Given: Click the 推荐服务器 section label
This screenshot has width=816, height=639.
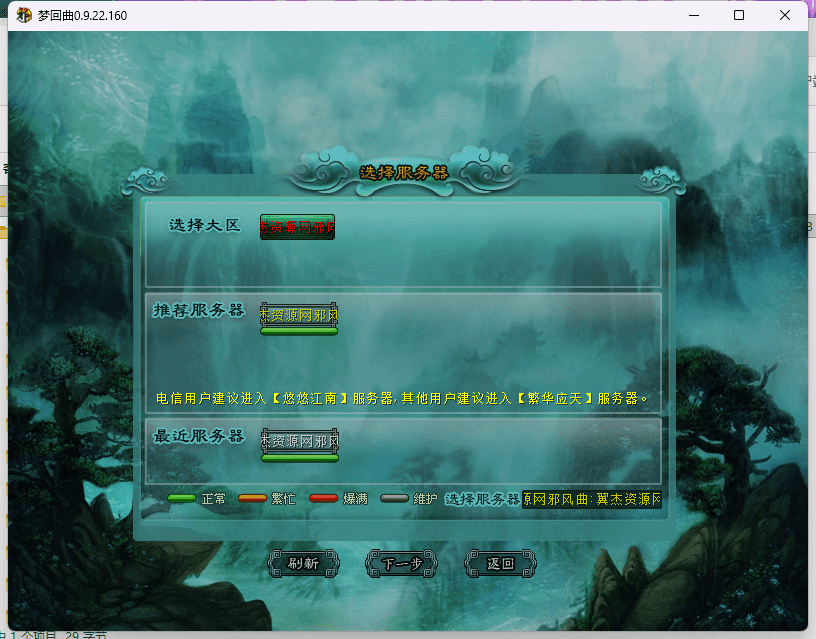Looking at the screenshot, I should pyautogui.click(x=198, y=311).
